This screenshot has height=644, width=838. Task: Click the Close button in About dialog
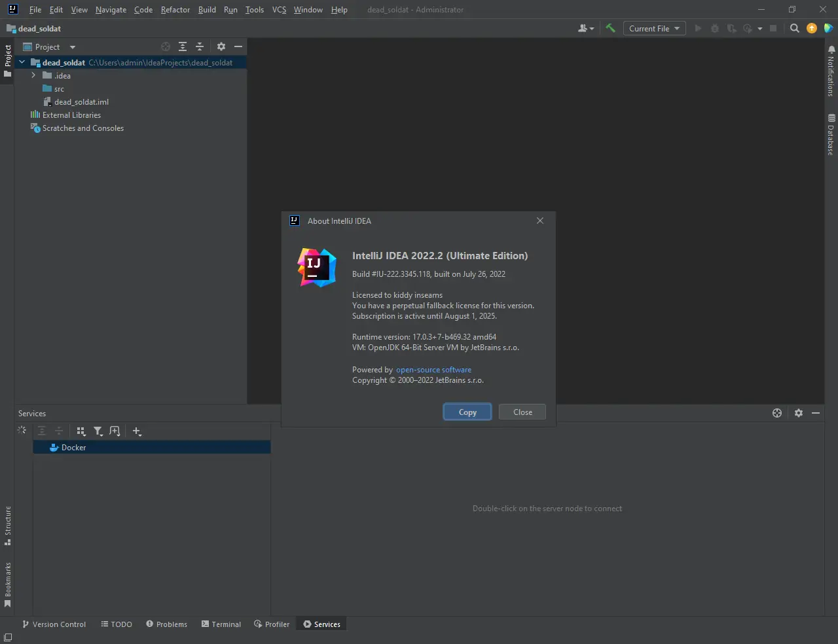[522, 412]
